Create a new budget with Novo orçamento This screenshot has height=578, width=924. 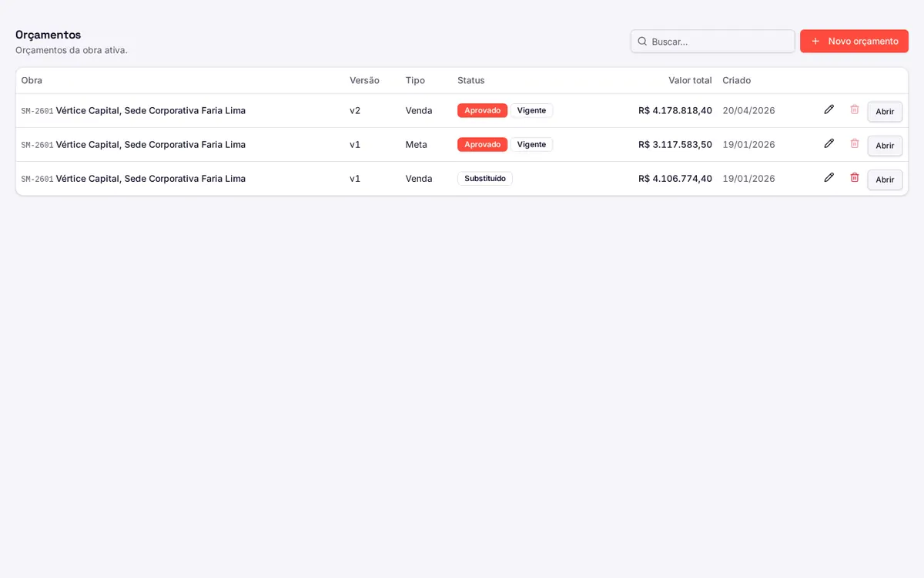tap(854, 41)
